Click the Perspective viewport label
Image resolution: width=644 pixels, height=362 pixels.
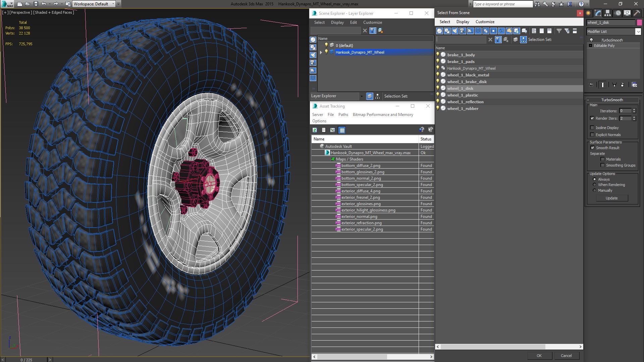21,12
